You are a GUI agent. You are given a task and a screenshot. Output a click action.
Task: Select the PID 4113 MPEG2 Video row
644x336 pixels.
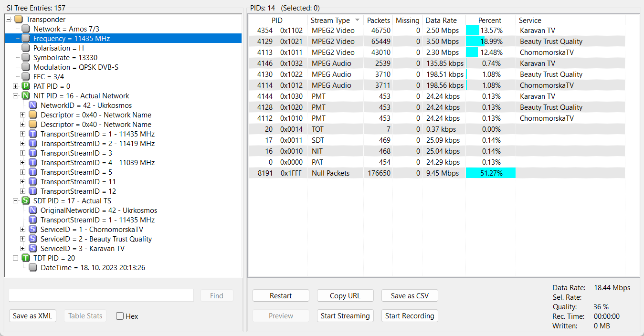(x=437, y=52)
